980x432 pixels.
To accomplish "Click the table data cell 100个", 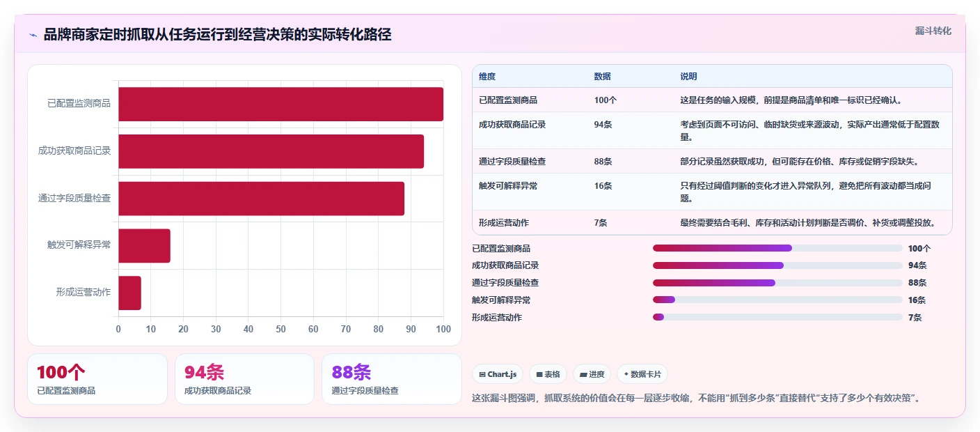I will (606, 100).
